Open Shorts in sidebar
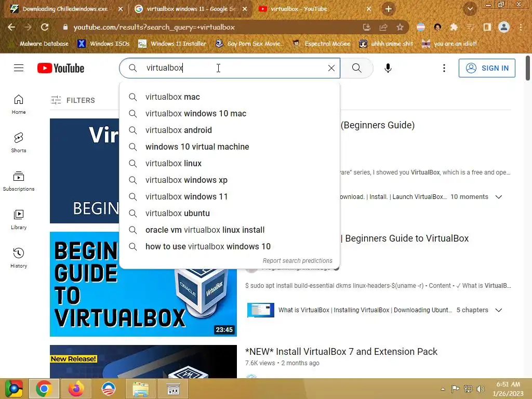 (19, 142)
